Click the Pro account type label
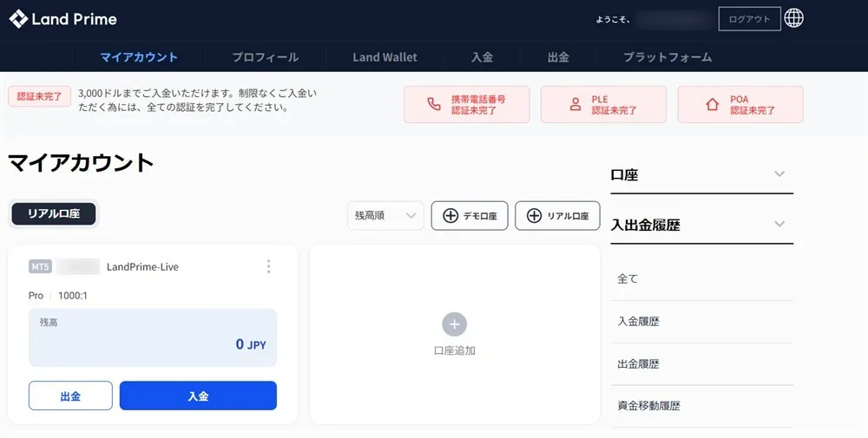 (x=36, y=296)
